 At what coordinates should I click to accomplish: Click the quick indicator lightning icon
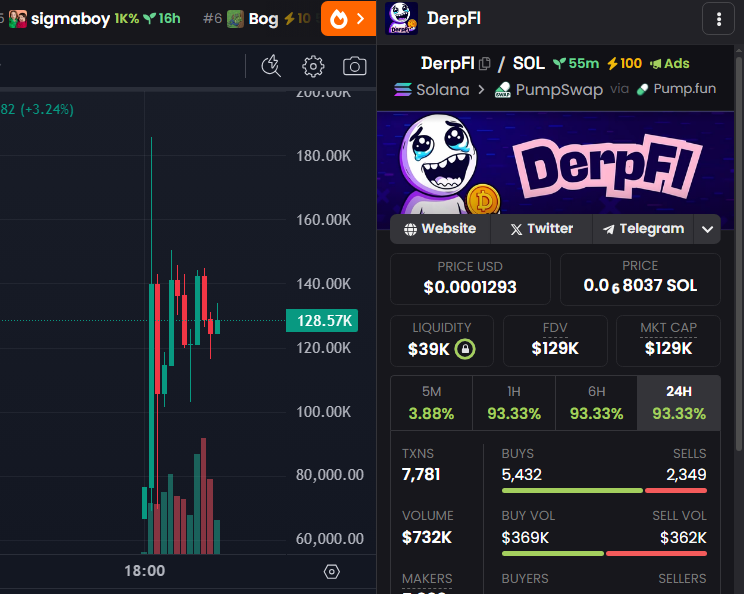pyautogui.click(x=271, y=66)
